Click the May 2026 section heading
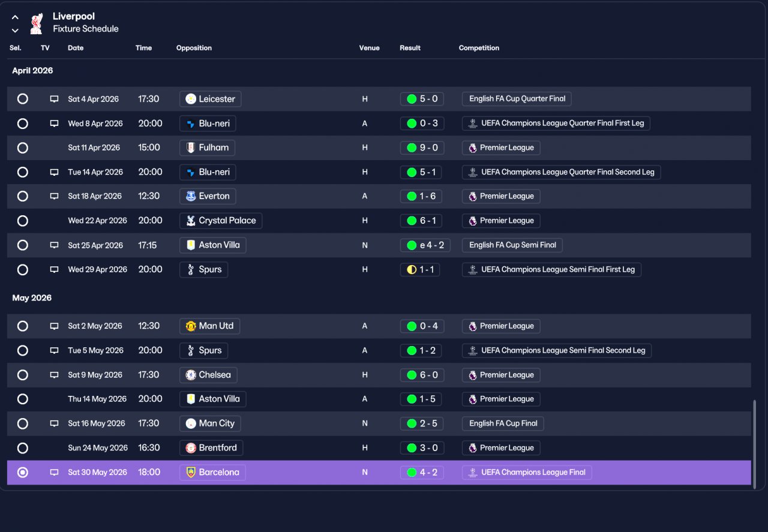The height and width of the screenshot is (532, 768). click(32, 298)
